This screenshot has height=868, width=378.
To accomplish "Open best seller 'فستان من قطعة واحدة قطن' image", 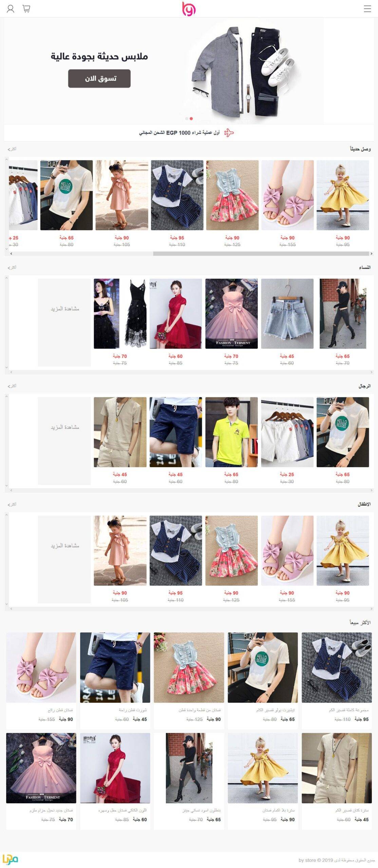I will pos(189,667).
